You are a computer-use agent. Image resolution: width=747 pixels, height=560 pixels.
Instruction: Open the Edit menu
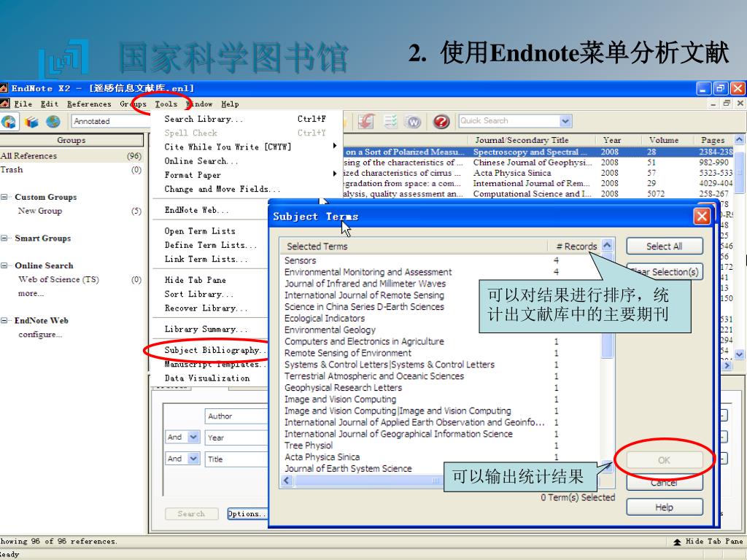[x=49, y=104]
